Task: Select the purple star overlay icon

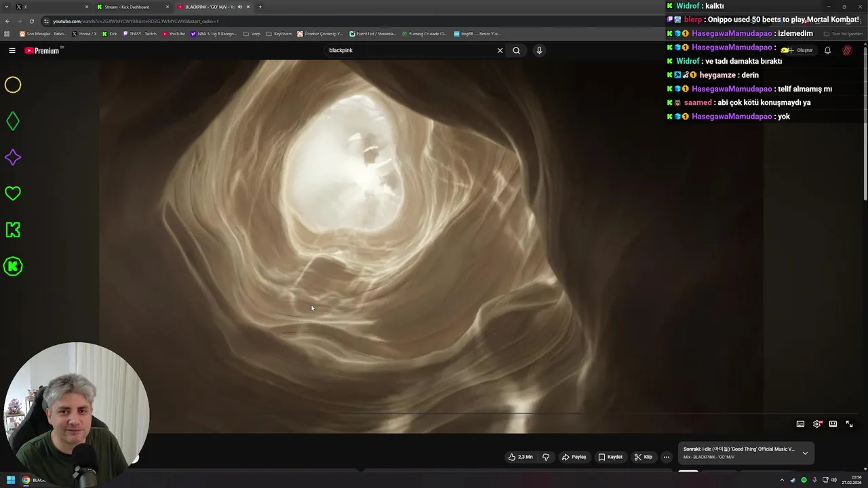Action: coord(13,157)
